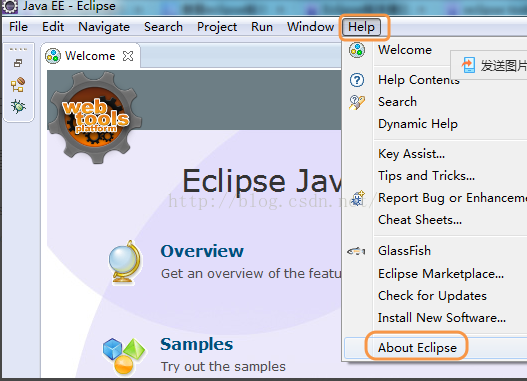Open Install New Software...

442,318
